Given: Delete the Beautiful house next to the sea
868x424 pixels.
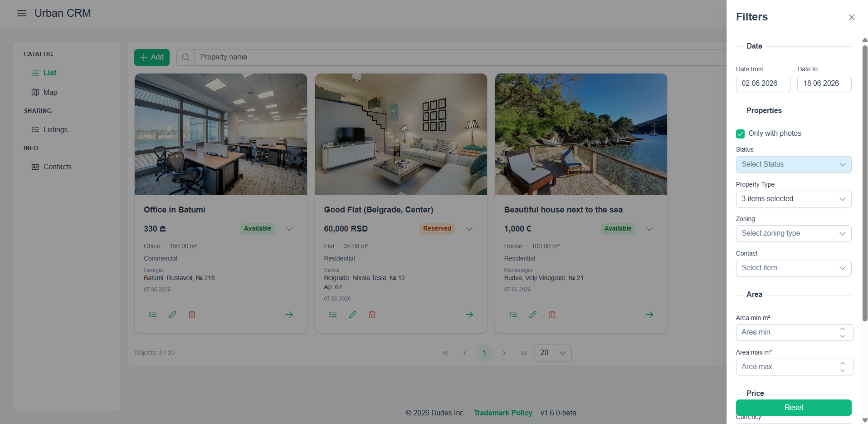Looking at the screenshot, I should pyautogui.click(x=552, y=315).
